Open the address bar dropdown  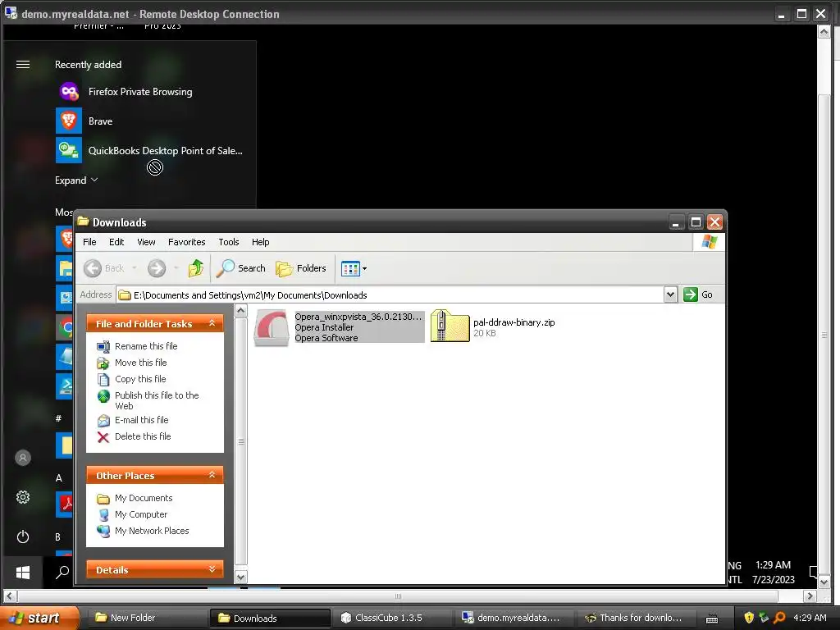click(670, 295)
